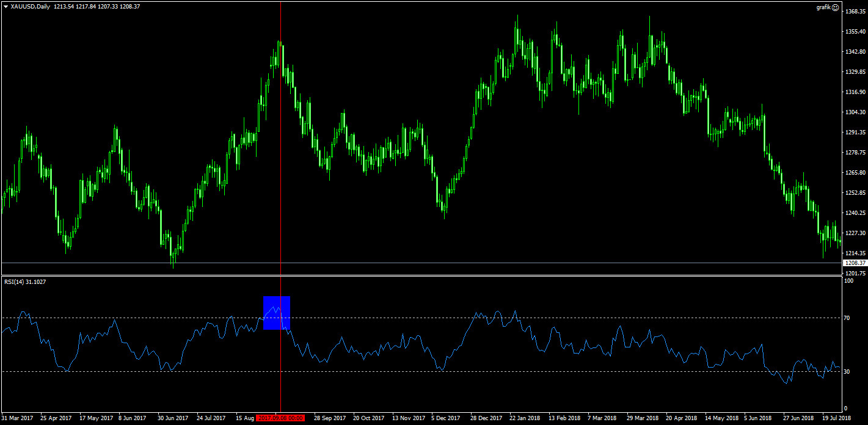Click the 22 Jan 2018 date label
Image resolution: width=868 pixels, height=425 pixels.
coord(526,418)
